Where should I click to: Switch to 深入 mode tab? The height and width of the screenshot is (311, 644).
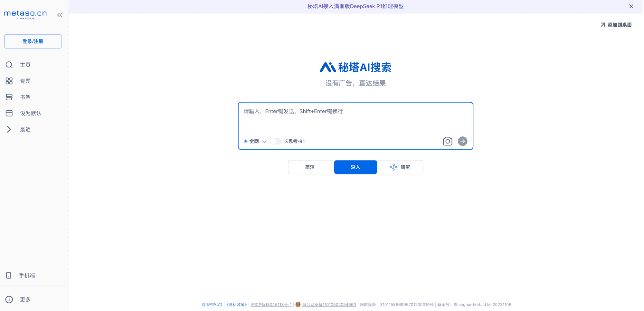(x=355, y=167)
